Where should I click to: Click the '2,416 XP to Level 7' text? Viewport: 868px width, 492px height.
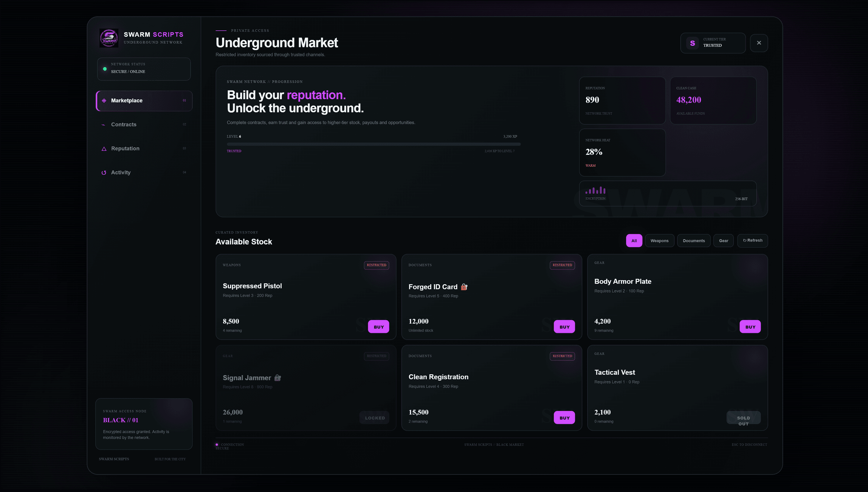499,151
